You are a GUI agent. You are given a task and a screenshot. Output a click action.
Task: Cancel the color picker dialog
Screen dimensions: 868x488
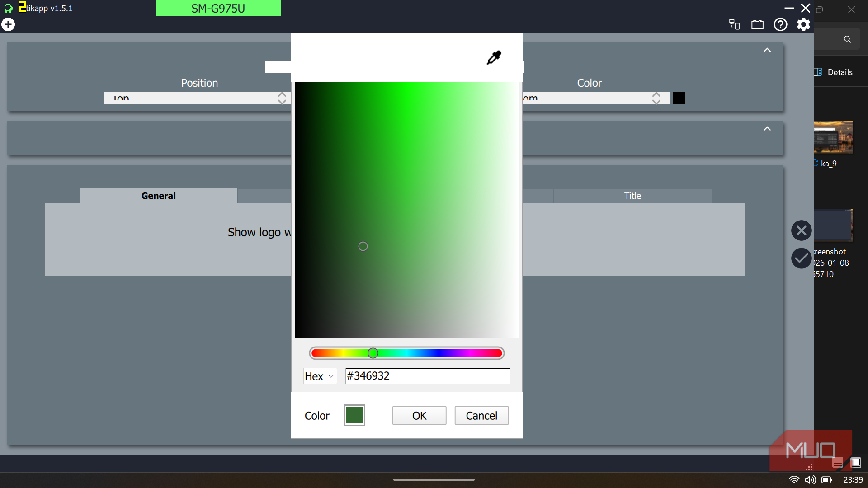click(481, 415)
